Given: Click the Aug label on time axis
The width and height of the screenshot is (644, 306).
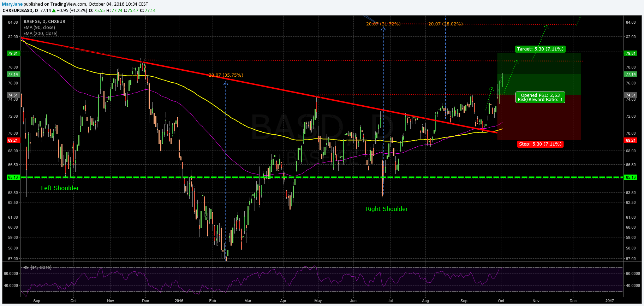Looking at the screenshot, I should pyautogui.click(x=425, y=301).
